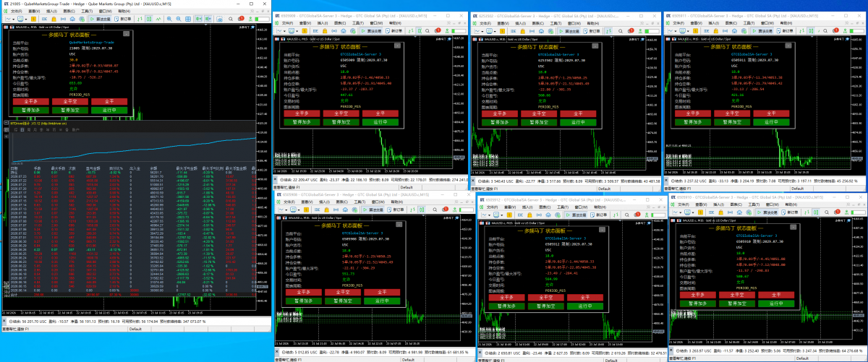Toggle 算法交易 algo trading in 6505908 window
Viewport: 868px width, 362px height.
click(374, 210)
